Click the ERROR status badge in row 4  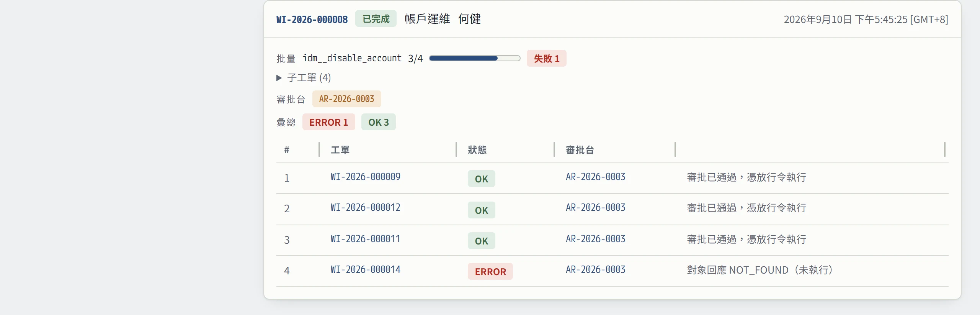click(490, 272)
